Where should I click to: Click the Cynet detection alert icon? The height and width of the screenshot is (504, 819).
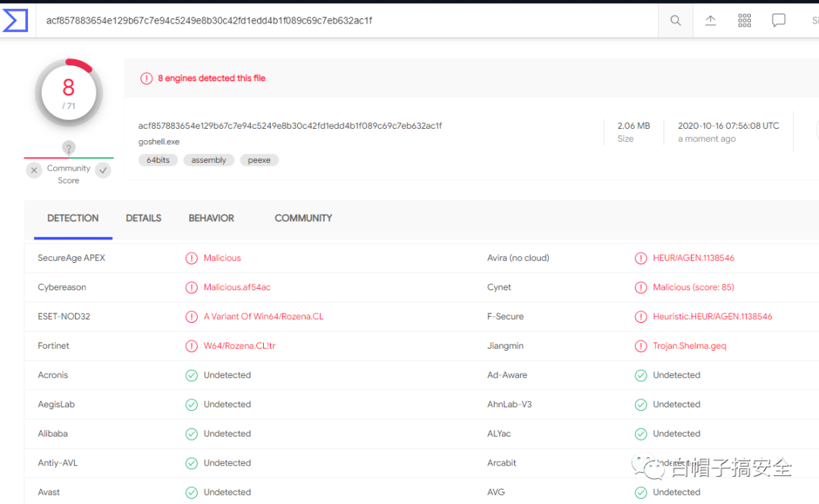(641, 287)
